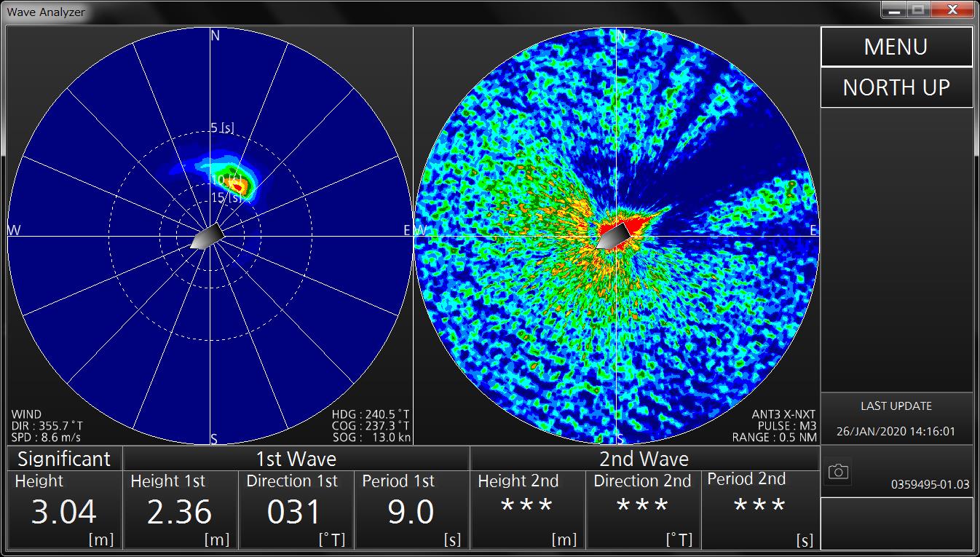
Task: Click the LAST UPDATE timestamp panel
Action: point(896,419)
